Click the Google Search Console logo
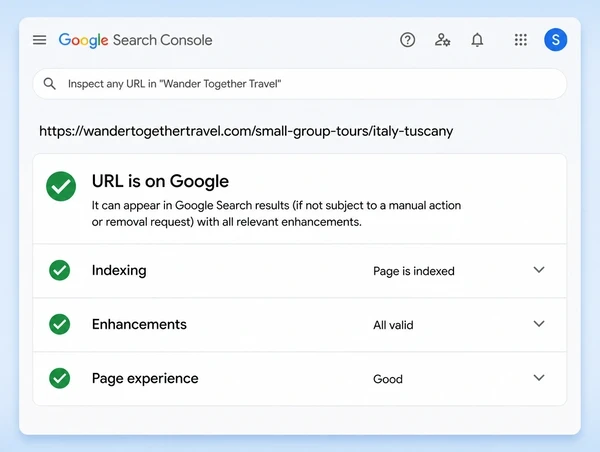 135,40
